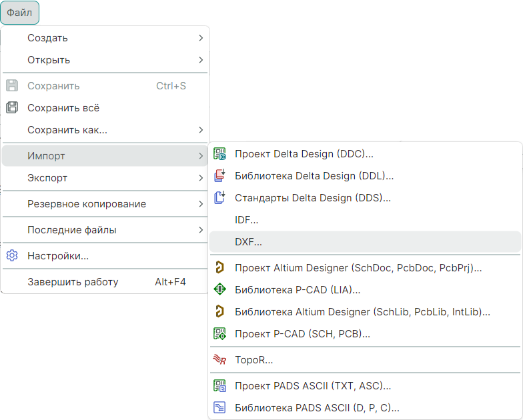
Task: Expand the Открыть submenu arrow
Action: tap(200, 60)
